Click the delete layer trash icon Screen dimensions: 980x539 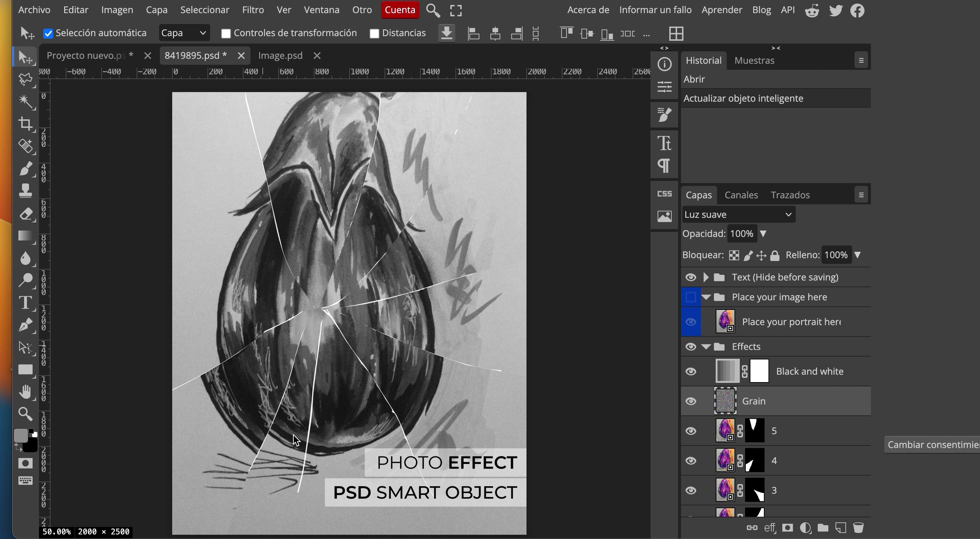point(858,528)
